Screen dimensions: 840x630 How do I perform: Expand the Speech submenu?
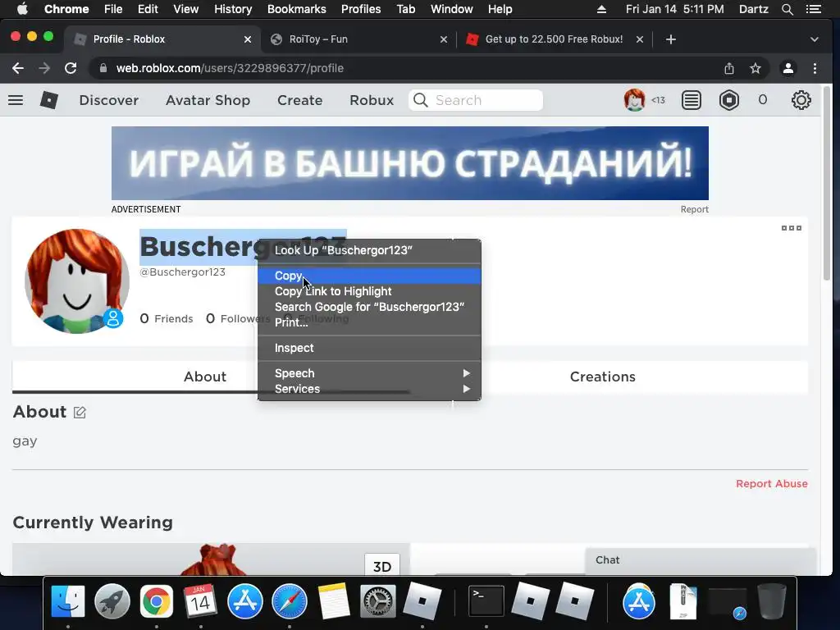[369, 373]
